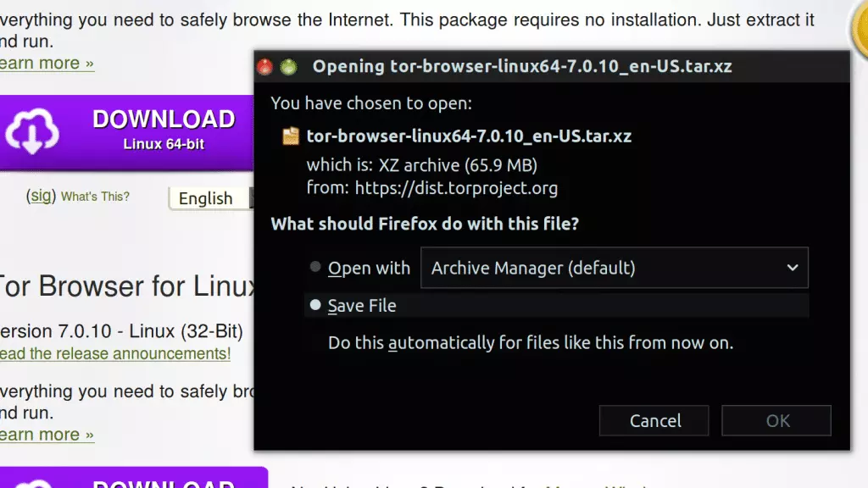Select the "Open with" radio option
Screen dimensions: 868x488
click(315, 268)
